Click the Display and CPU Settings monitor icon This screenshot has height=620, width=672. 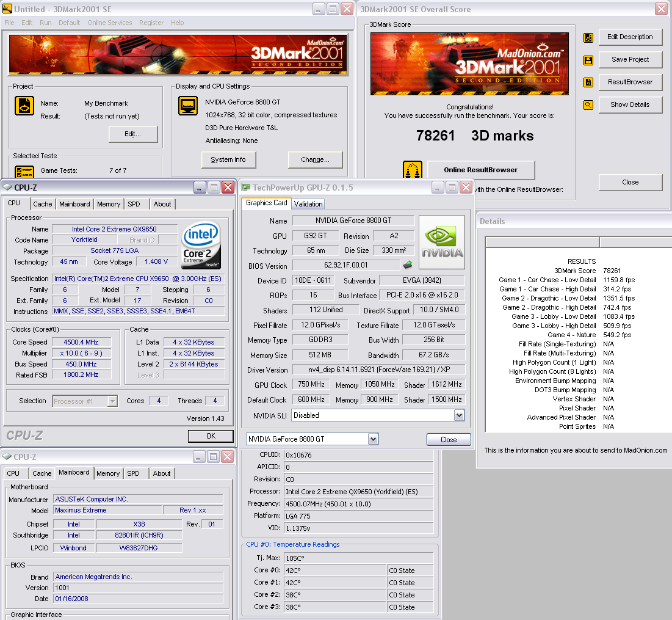tap(188, 106)
